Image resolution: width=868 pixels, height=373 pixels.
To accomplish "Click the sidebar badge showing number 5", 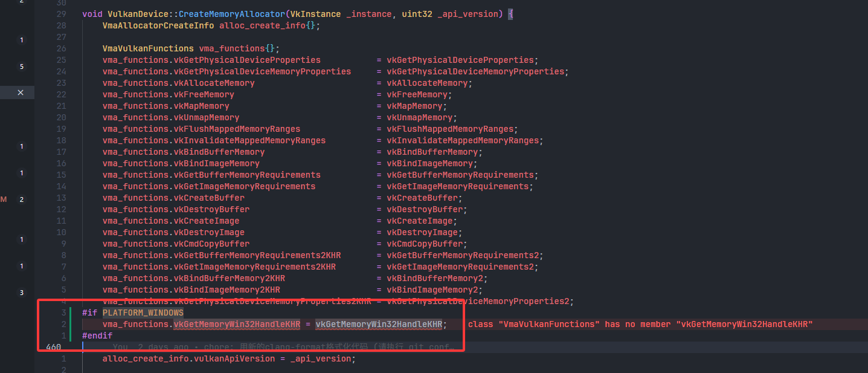I will [22, 66].
